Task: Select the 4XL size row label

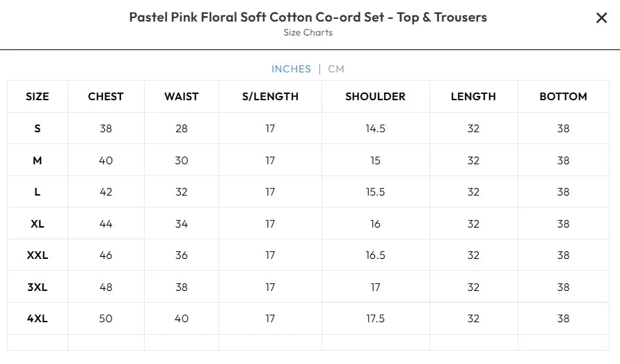Action: (x=38, y=319)
